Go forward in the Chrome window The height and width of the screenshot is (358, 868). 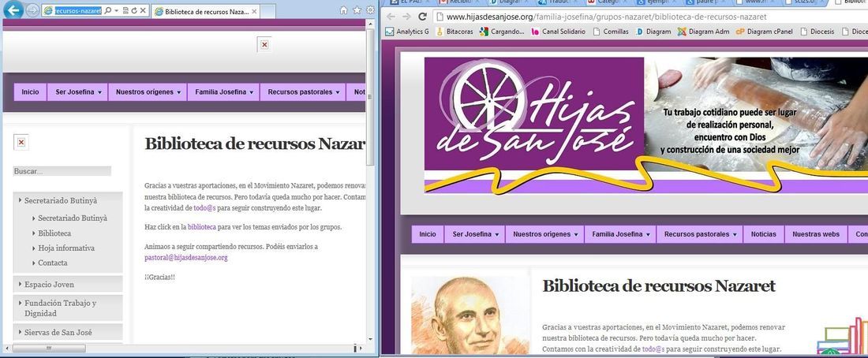tap(407, 17)
